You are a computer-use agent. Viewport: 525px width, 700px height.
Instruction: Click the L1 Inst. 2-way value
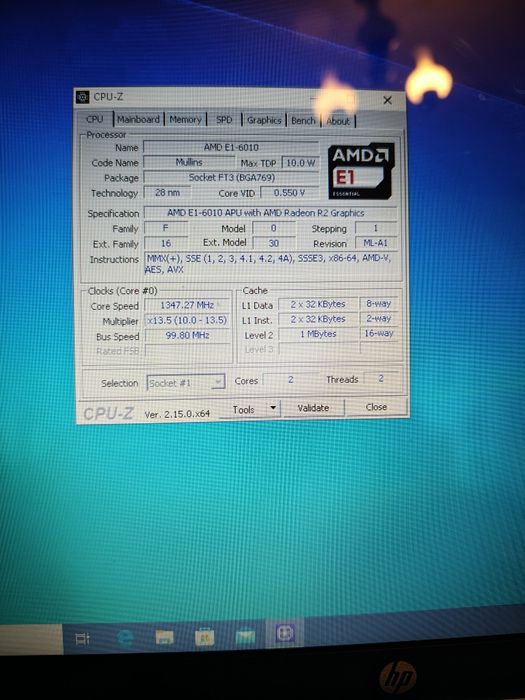(x=379, y=319)
